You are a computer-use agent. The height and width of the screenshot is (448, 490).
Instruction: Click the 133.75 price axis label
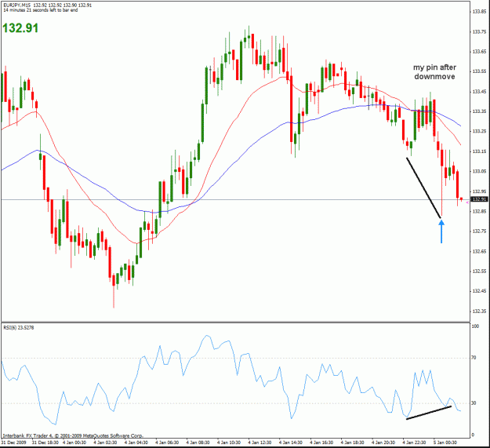click(479, 31)
